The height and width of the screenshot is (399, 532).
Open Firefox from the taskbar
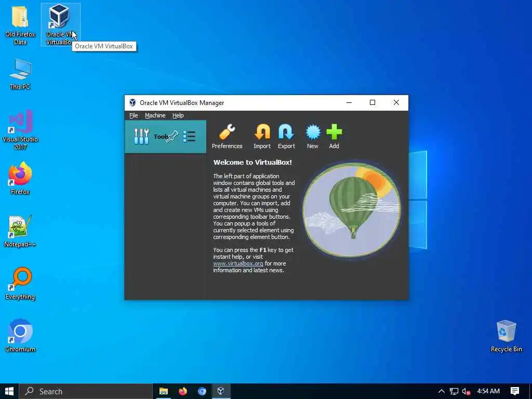point(183,391)
